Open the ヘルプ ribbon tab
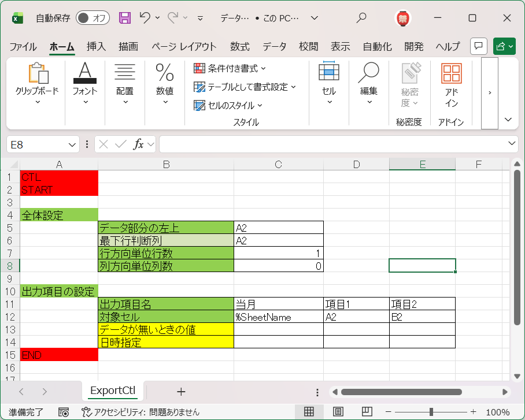The image size is (525, 420). pos(448,47)
